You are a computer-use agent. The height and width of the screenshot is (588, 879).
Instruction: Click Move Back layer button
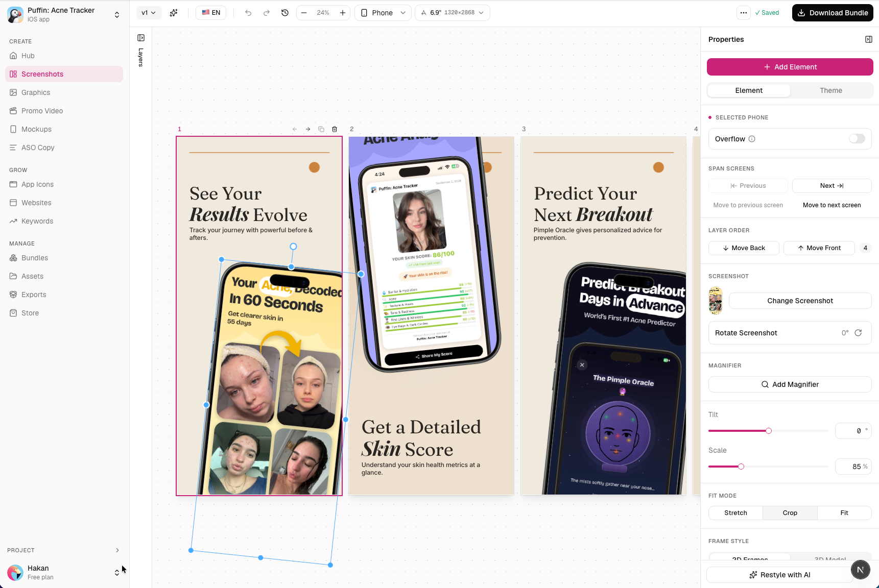coord(744,248)
